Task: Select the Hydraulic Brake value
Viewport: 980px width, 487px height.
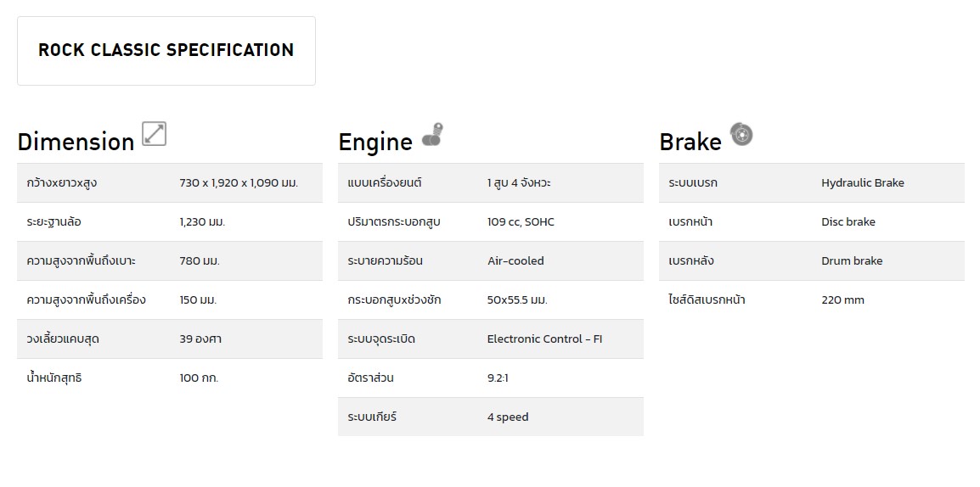Action: point(863,183)
